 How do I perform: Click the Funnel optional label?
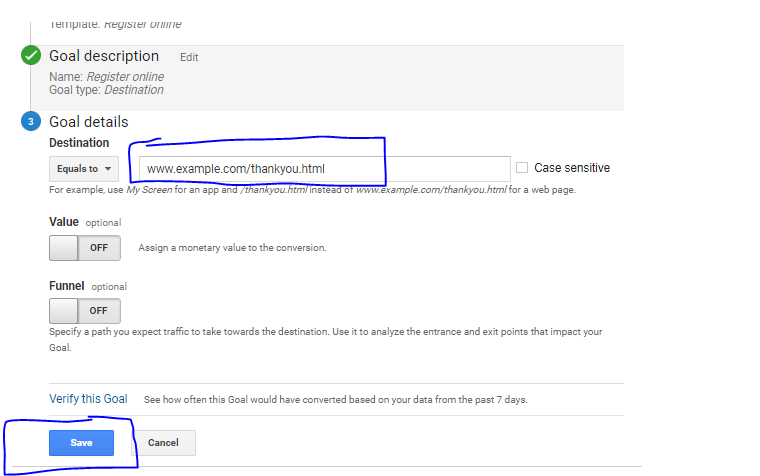click(88, 286)
